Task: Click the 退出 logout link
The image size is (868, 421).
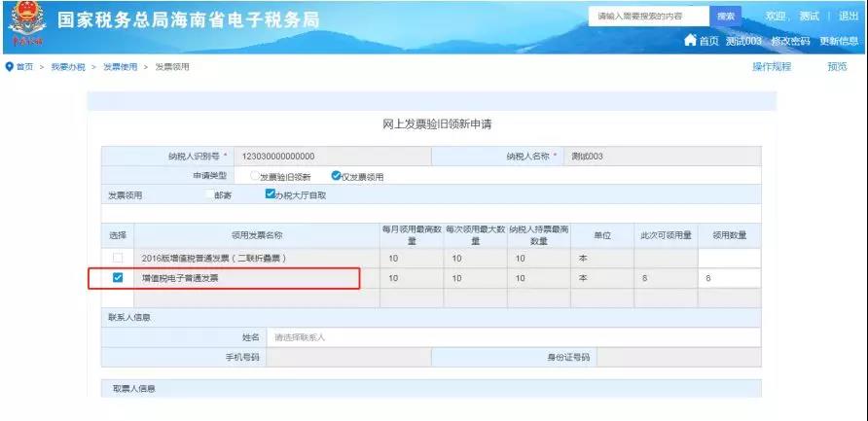Action: tap(849, 17)
